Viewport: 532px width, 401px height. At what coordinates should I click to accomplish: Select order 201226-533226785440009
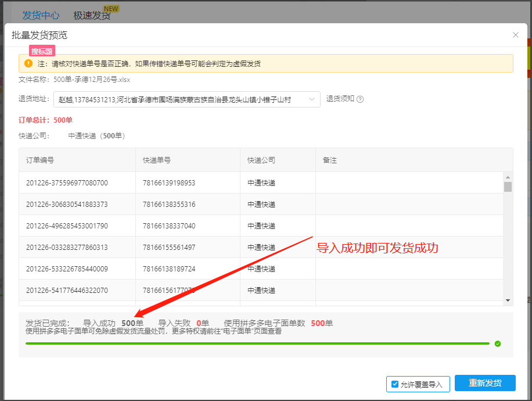pyautogui.click(x=67, y=269)
